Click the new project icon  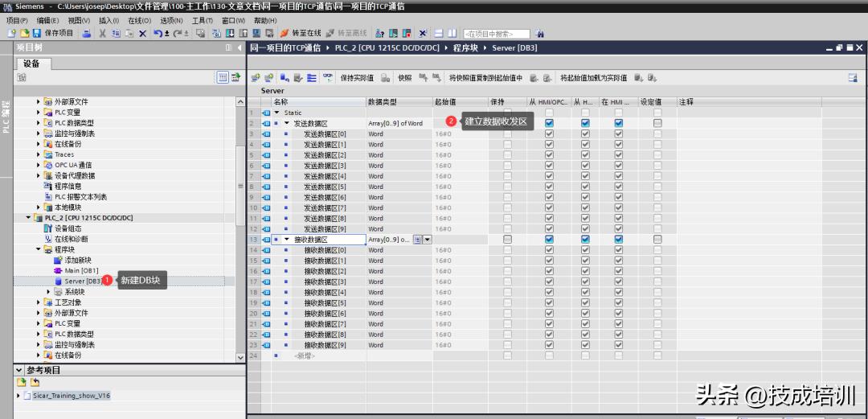pos(10,33)
